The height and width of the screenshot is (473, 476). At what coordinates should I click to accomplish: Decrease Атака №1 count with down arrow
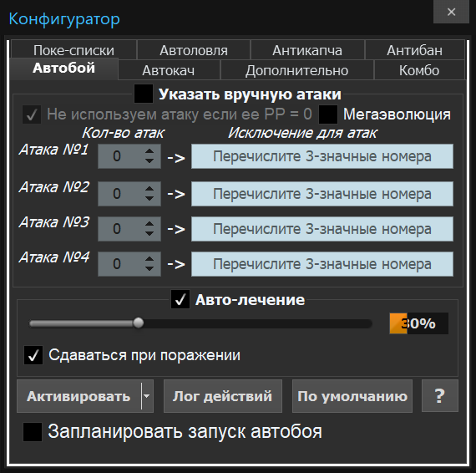tap(149, 161)
